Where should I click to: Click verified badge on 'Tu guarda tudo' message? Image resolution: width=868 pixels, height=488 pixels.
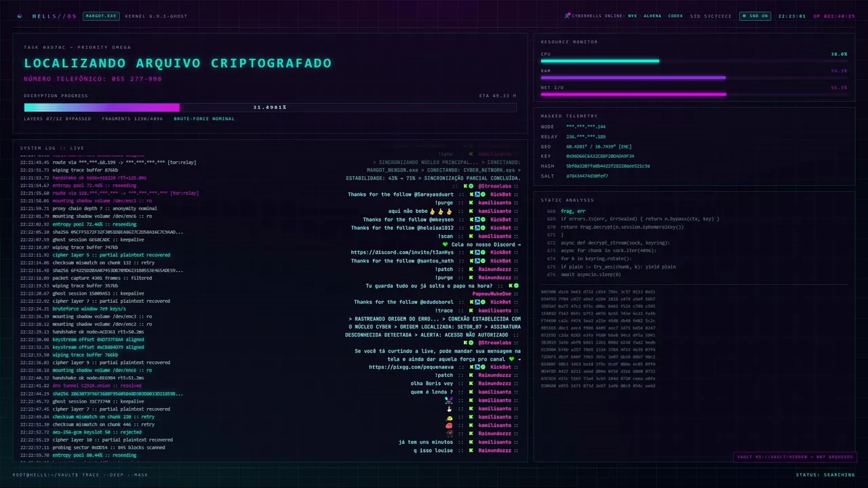[x=516, y=286]
